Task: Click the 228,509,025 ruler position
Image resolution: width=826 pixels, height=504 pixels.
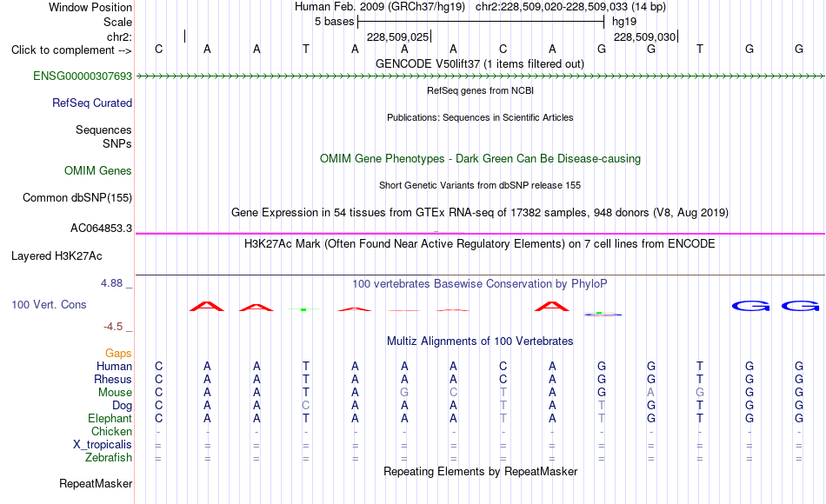Action: (x=397, y=36)
